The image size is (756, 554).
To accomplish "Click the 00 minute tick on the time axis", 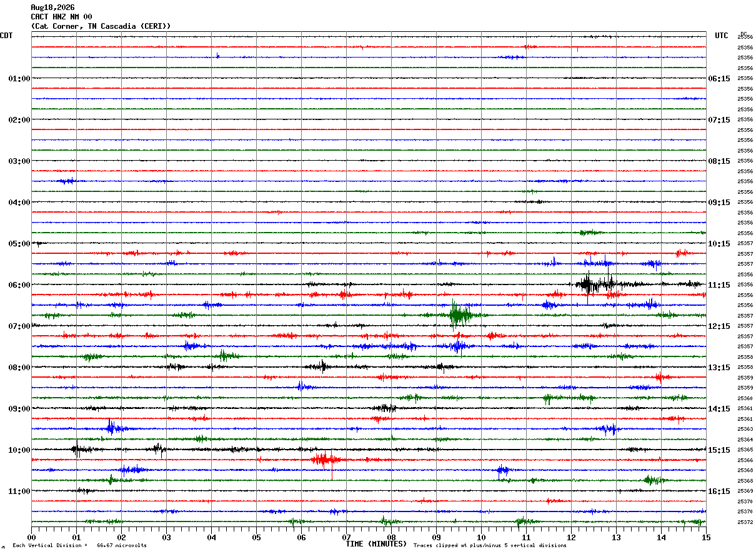I will pos(31,537).
